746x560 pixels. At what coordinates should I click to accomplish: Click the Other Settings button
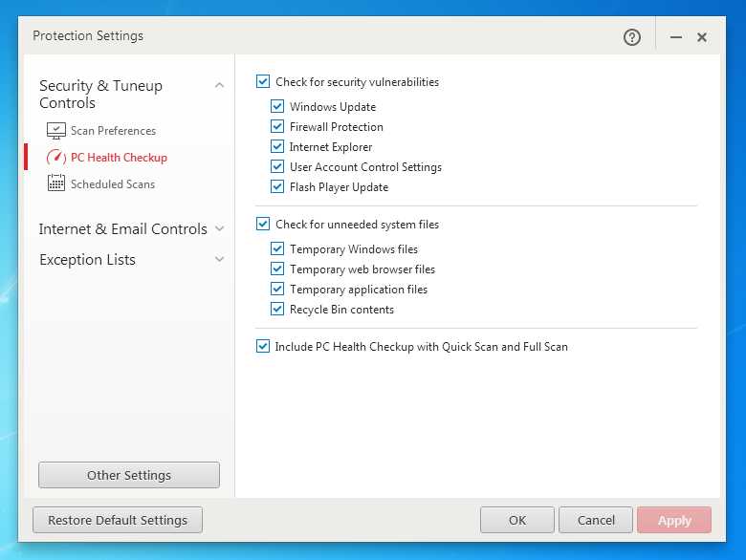[x=129, y=475]
